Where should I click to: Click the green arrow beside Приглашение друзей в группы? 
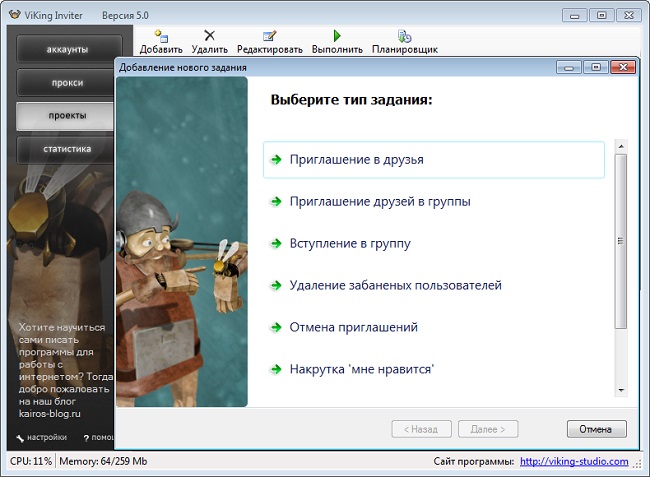click(x=276, y=201)
